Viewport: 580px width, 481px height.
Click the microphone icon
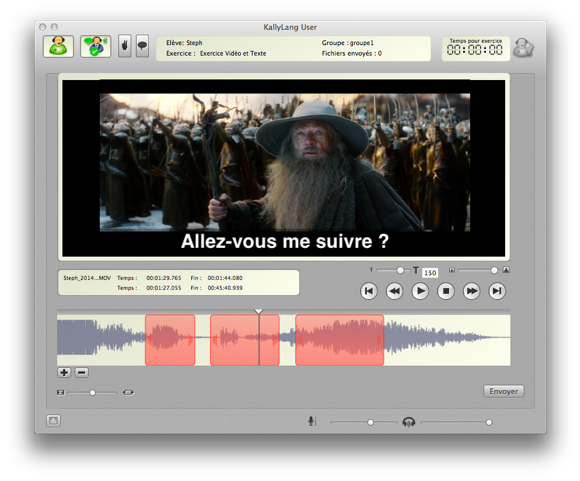point(312,421)
